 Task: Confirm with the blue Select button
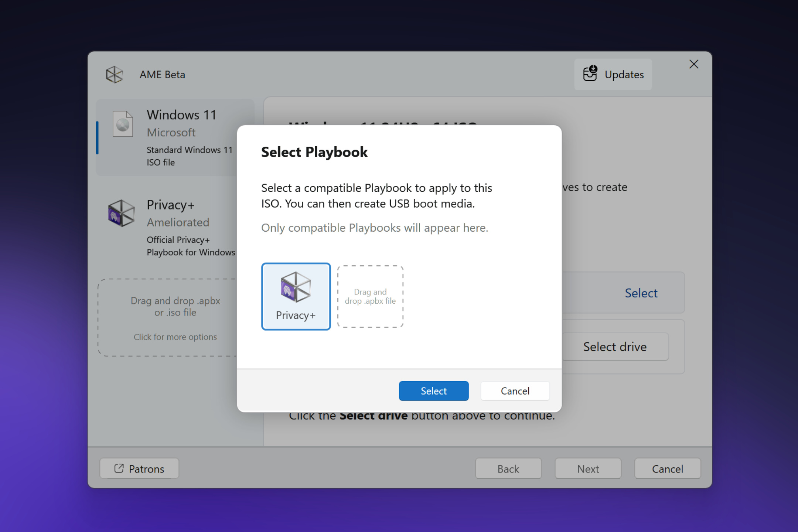click(434, 391)
